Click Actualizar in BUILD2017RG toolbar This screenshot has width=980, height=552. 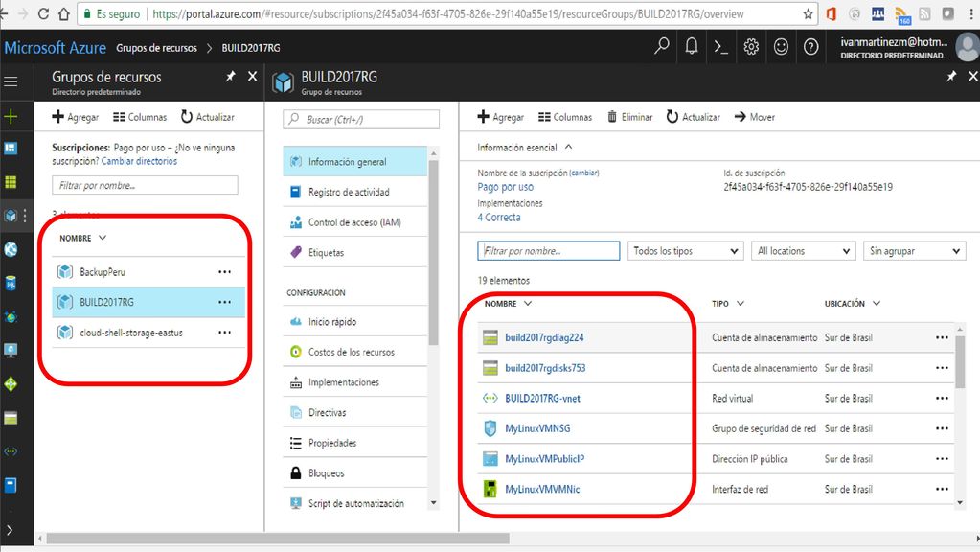(694, 117)
